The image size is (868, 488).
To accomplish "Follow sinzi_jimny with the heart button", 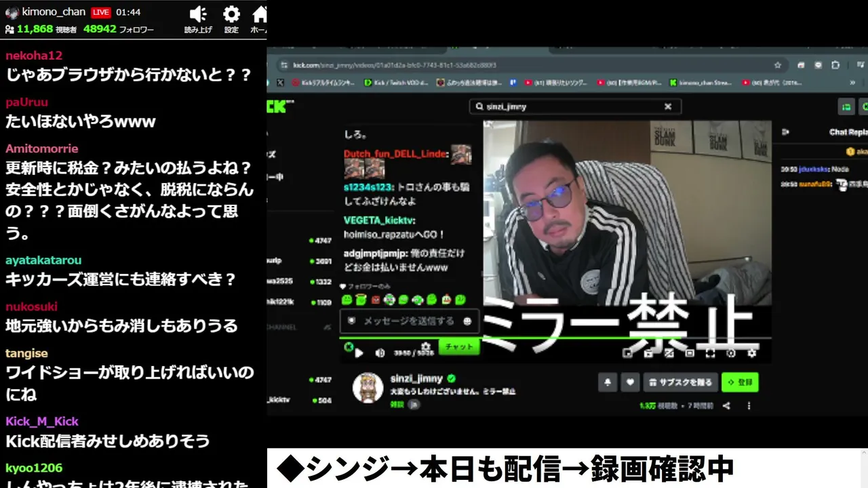I will coord(630,382).
